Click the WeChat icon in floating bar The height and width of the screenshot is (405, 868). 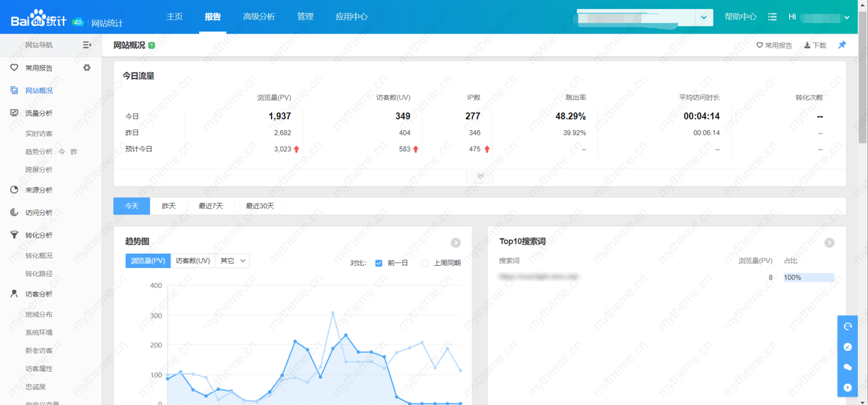coord(847,367)
